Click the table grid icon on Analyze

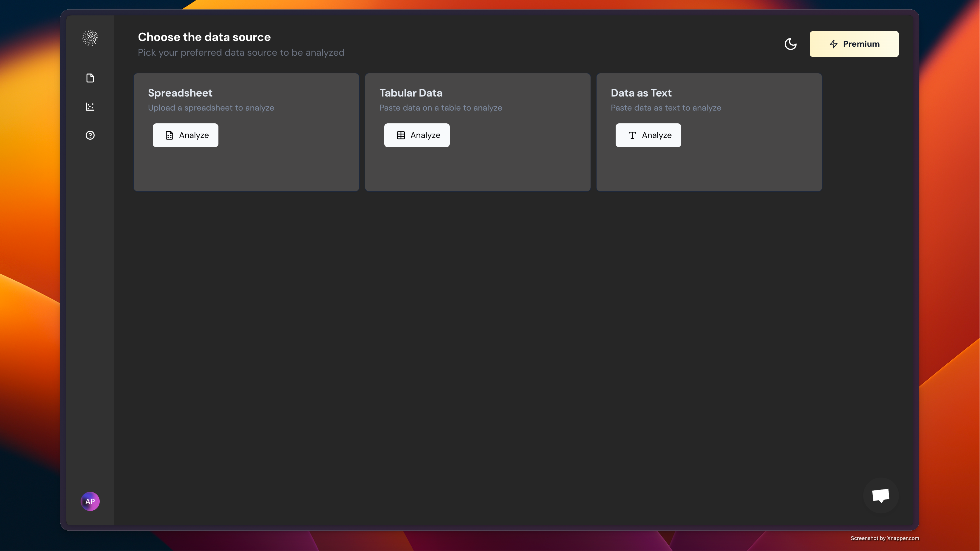point(401,135)
